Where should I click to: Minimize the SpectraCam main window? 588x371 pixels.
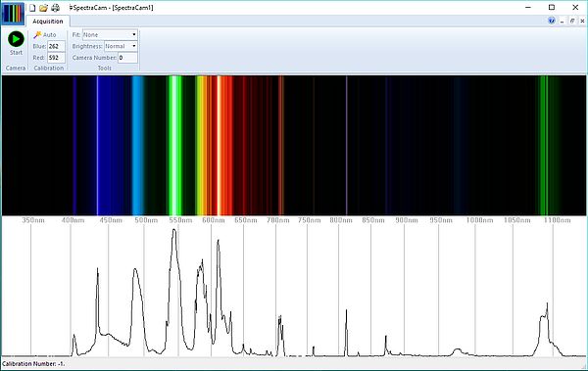[528, 8]
